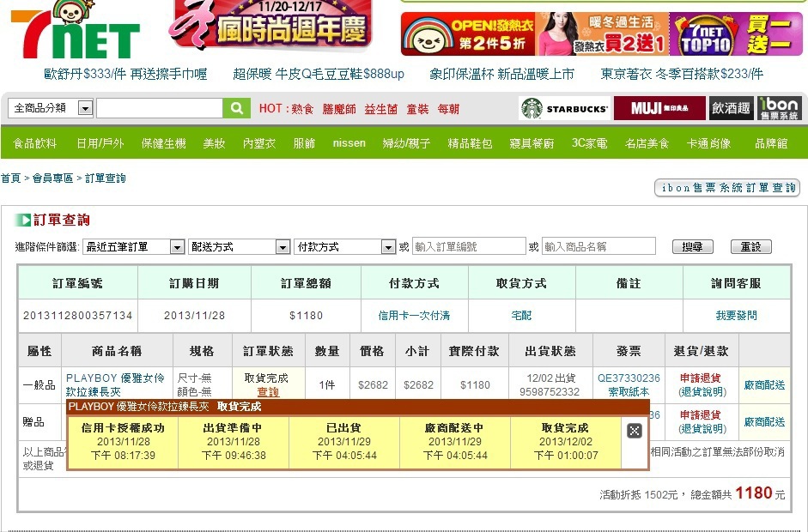The image size is (808, 532).
Task: Click ibon售票系統訂單查詢 button
Action: (727, 188)
